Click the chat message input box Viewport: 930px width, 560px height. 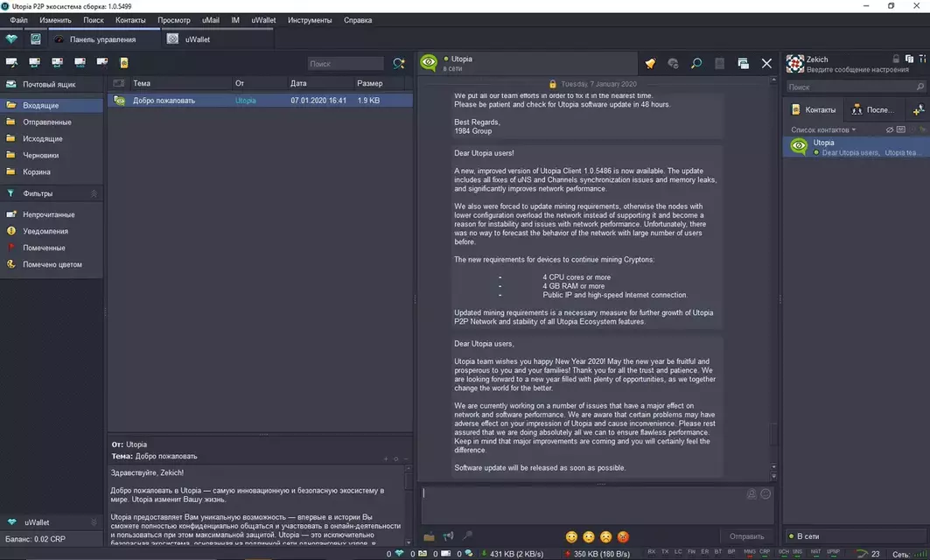pos(597,505)
